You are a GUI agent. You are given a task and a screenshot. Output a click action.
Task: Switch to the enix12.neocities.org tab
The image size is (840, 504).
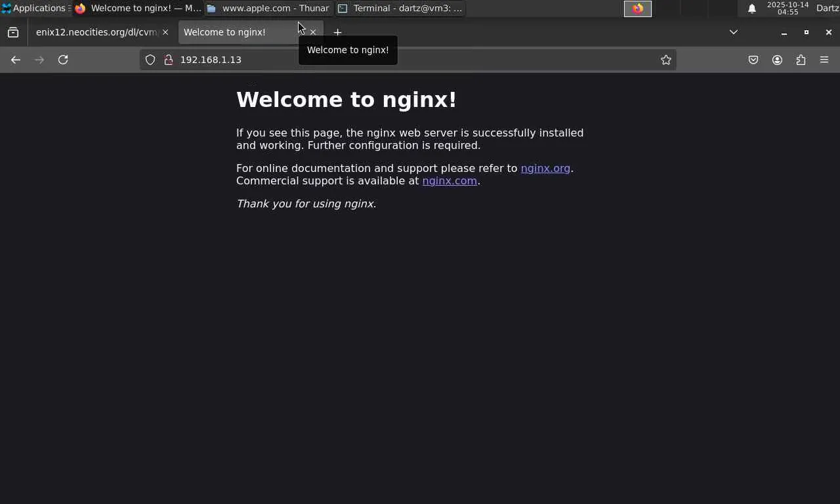pyautogui.click(x=96, y=32)
